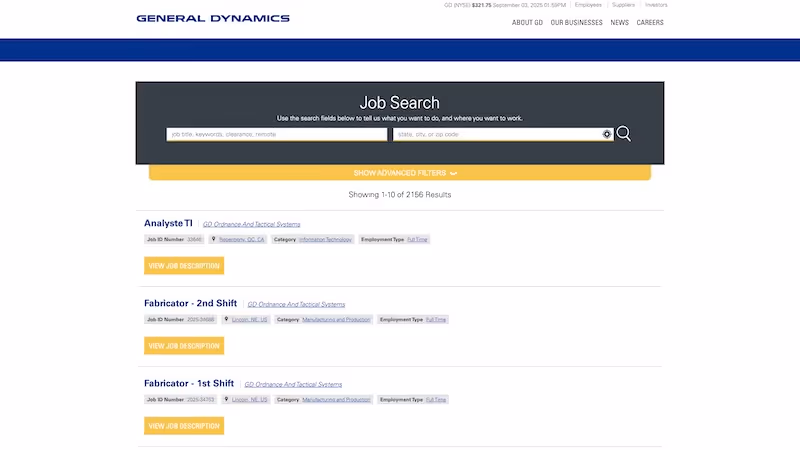Open Manufacturing and Production on 1st Shift row

pos(336,399)
